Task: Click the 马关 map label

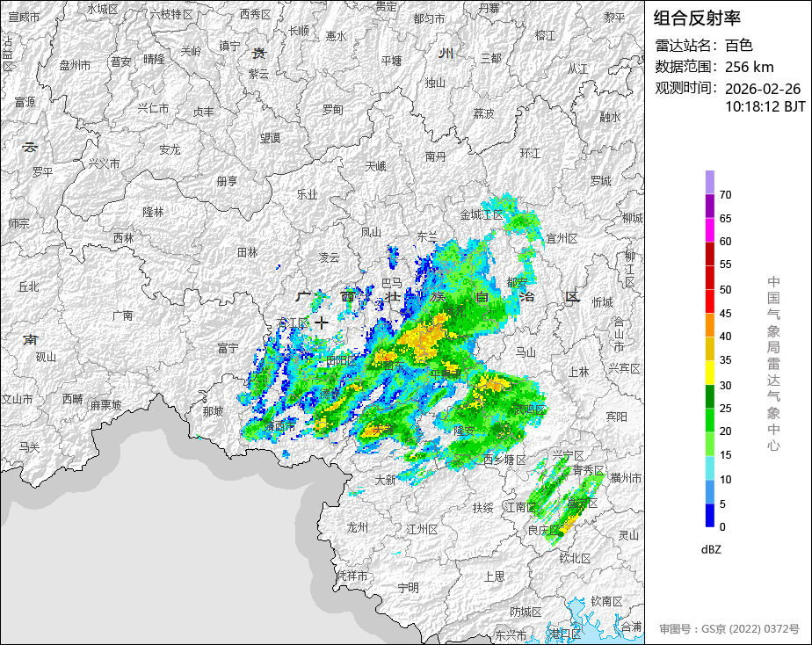Action: [29, 446]
